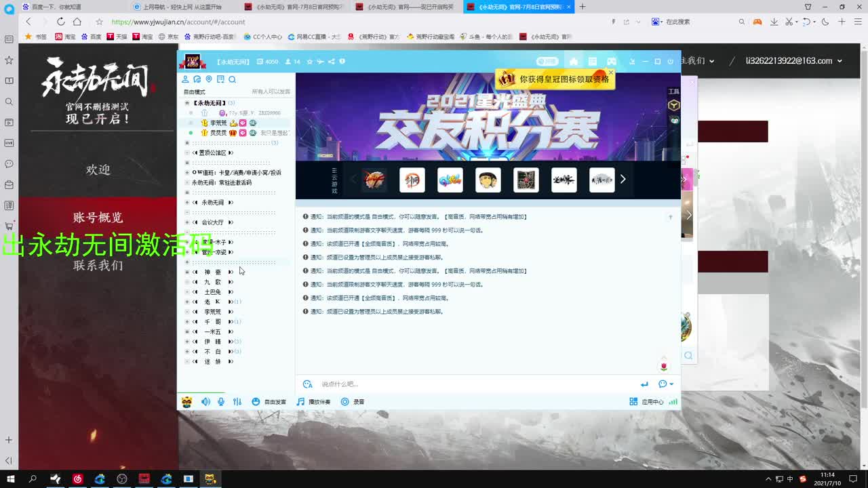Open Windows Start menu
868x488 pixels.
(10, 479)
